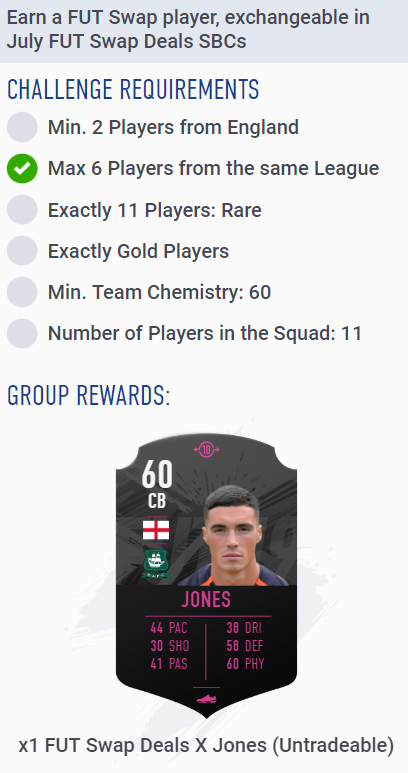408x773 pixels.
Task: Click the pink boot icon on card
Action: 206,698
